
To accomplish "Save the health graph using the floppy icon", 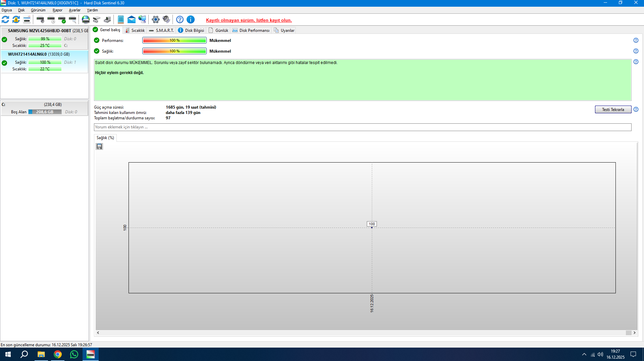I will (x=99, y=146).
